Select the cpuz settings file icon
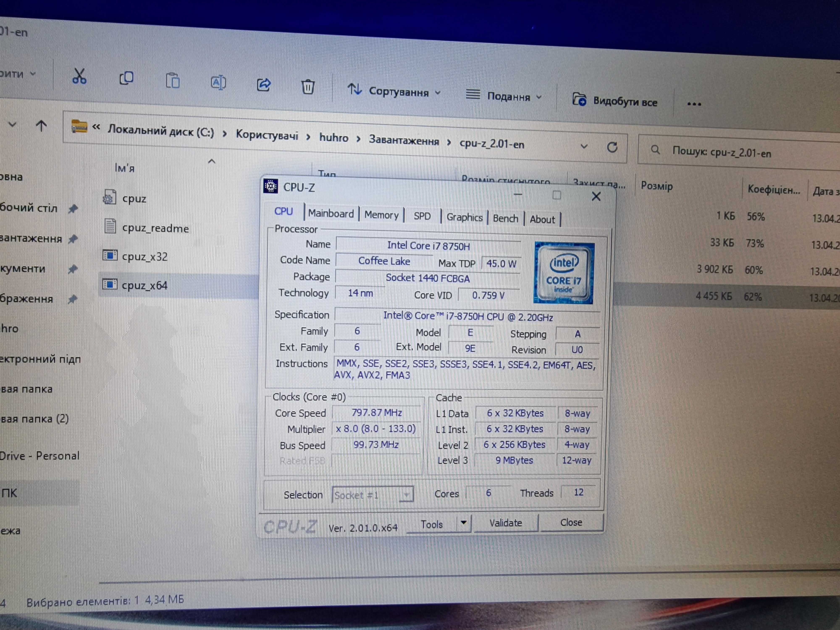The height and width of the screenshot is (630, 840). coord(110,197)
